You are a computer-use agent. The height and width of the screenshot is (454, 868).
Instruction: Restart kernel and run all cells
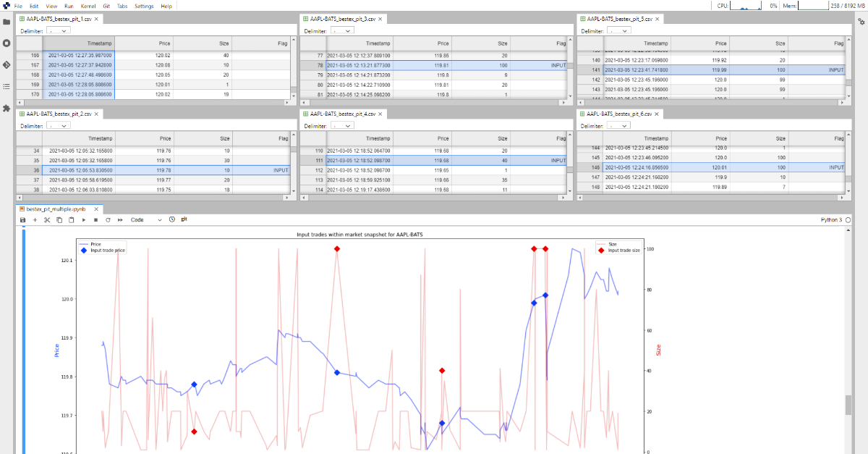(x=120, y=219)
